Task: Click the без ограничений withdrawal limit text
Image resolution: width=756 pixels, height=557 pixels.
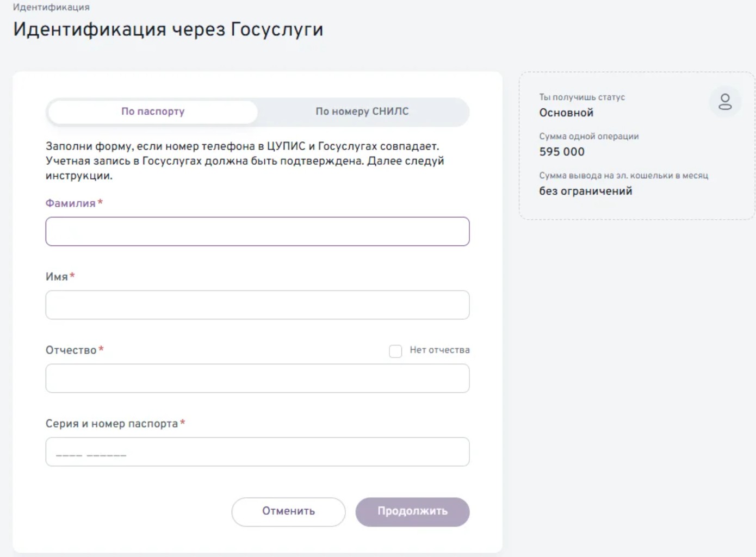Action: [585, 191]
